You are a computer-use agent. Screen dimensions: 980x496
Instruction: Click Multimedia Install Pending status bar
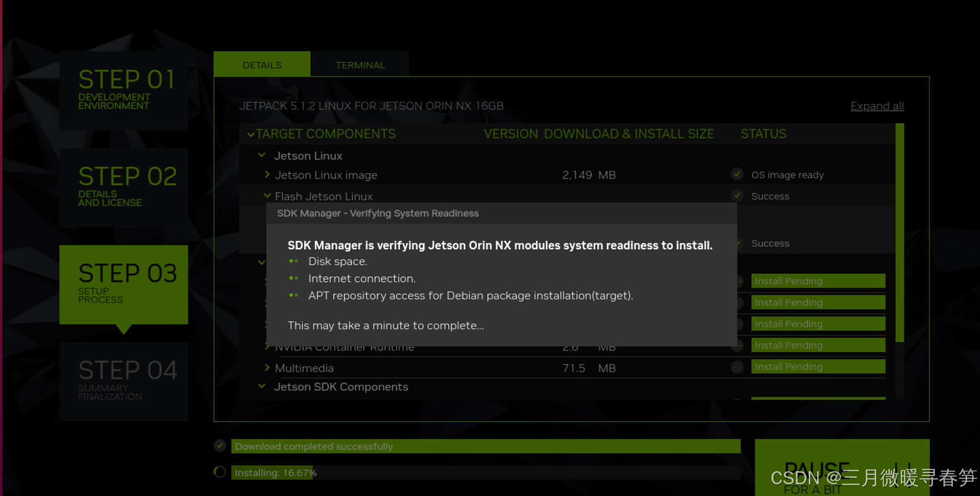click(818, 366)
